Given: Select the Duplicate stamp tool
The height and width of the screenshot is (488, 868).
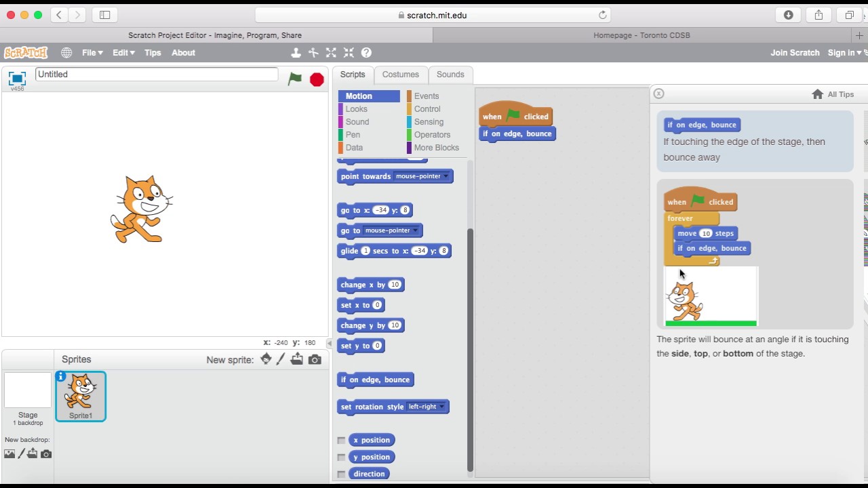Looking at the screenshot, I should click(x=296, y=52).
